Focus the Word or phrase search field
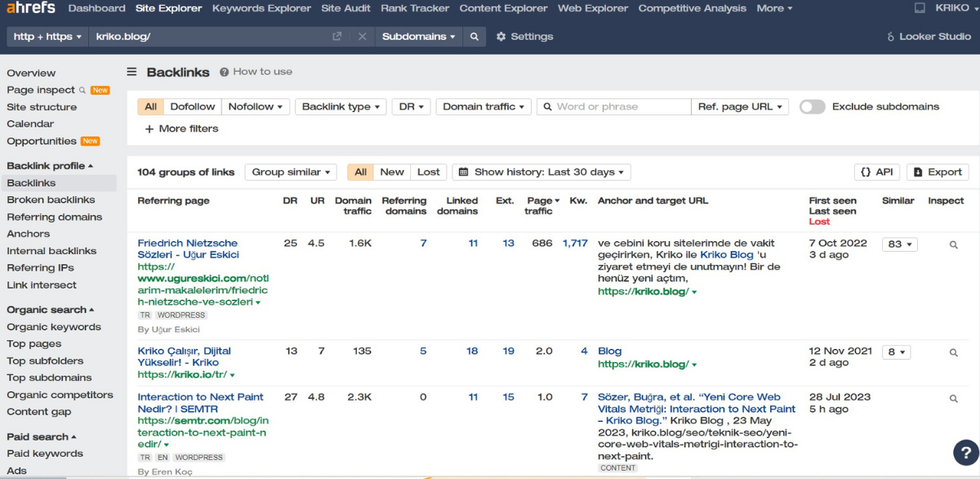980x479 pixels. (x=621, y=106)
